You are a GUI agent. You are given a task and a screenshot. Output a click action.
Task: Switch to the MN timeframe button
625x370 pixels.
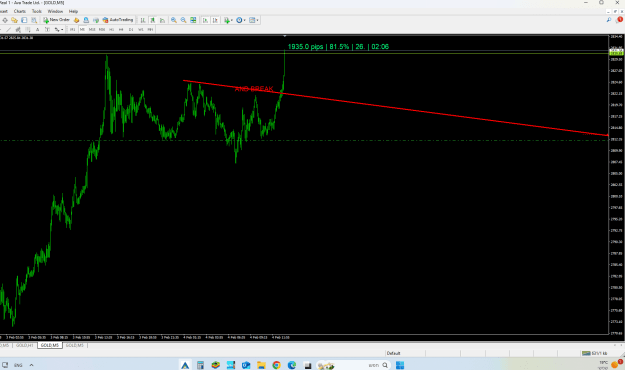coord(150,30)
